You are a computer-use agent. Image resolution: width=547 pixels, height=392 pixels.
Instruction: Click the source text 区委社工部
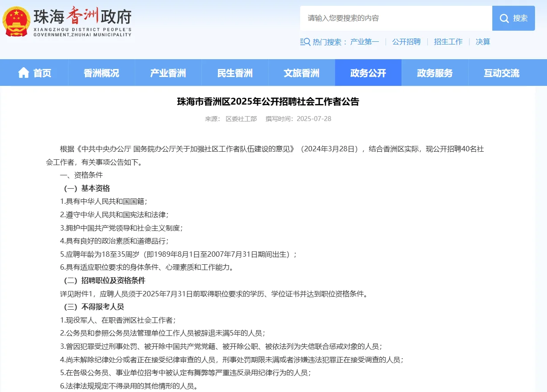[x=241, y=119]
